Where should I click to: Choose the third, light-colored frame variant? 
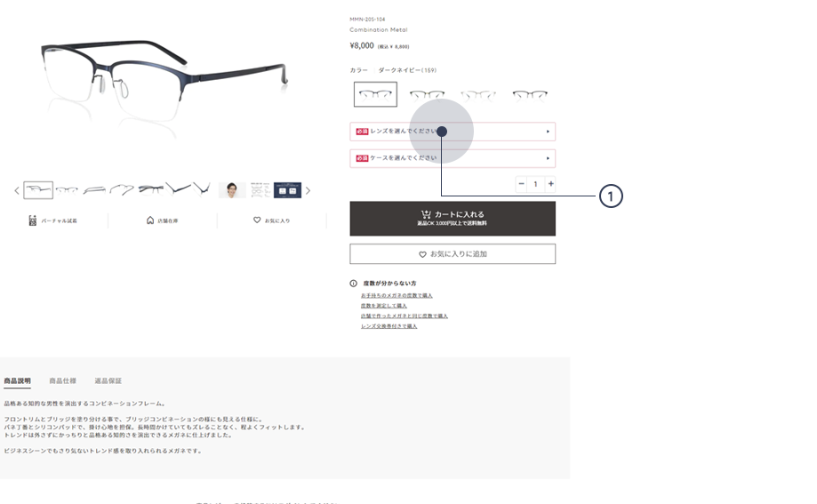[478, 94]
